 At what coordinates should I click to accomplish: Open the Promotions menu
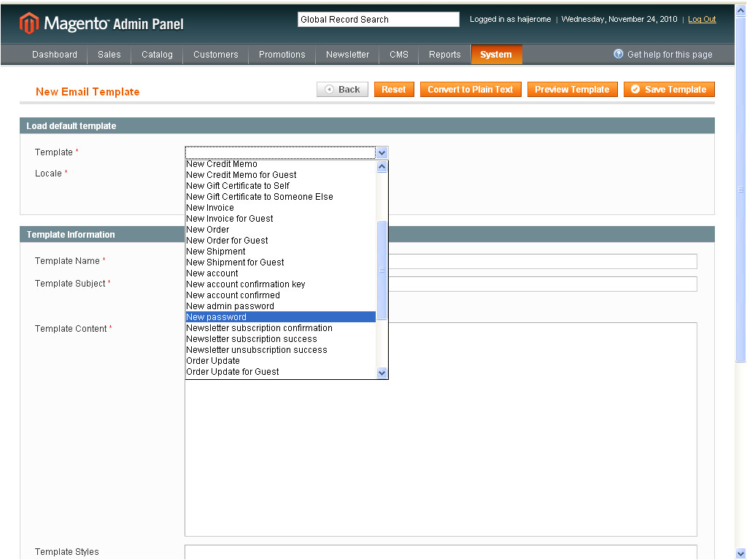[x=282, y=54]
